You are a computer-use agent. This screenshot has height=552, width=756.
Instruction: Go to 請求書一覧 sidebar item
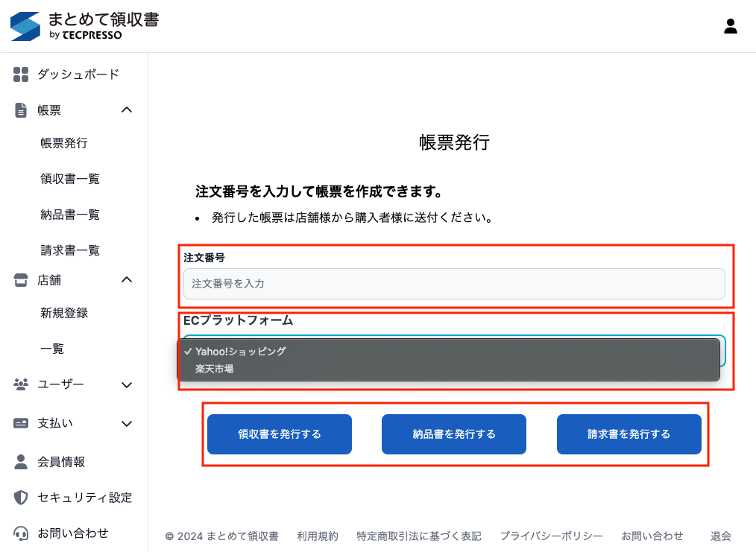click(x=70, y=250)
